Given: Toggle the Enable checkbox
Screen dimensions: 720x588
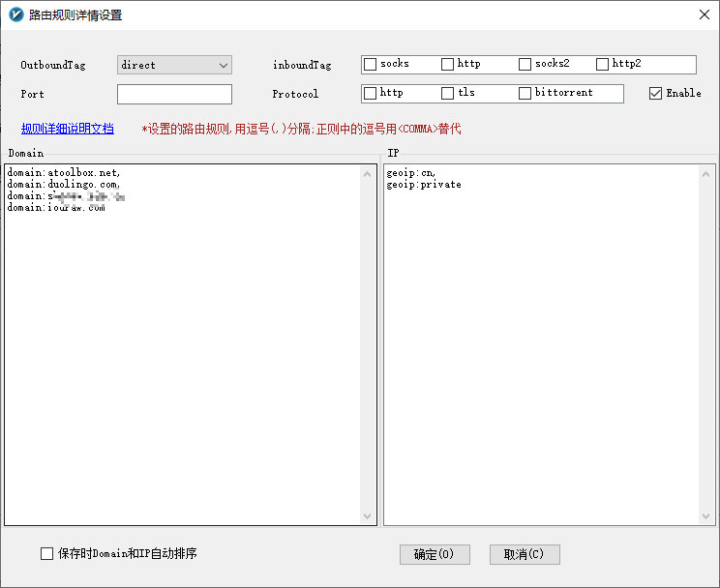Looking at the screenshot, I should pyautogui.click(x=655, y=93).
